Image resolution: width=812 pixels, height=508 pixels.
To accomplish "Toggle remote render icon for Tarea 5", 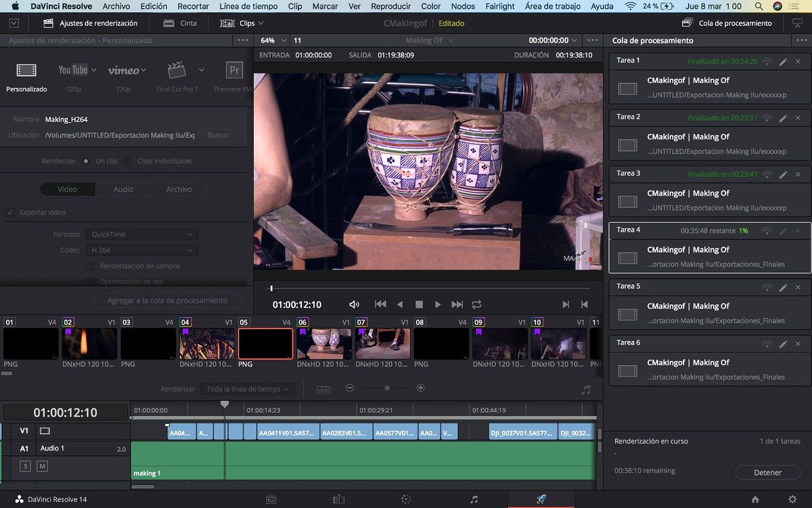I will (767, 287).
